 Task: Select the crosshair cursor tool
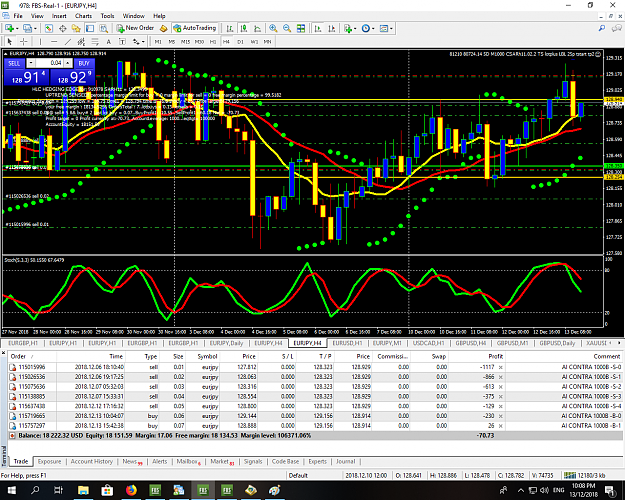click(24, 41)
